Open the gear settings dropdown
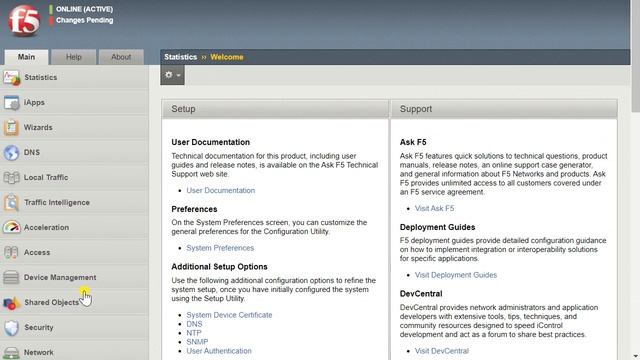This screenshot has height=360, width=640. click(x=172, y=75)
